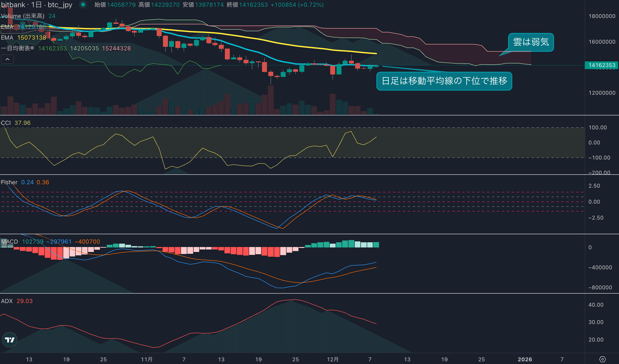
Task: Click the 2026 label on time axis
Action: pyautogui.click(x=525, y=359)
